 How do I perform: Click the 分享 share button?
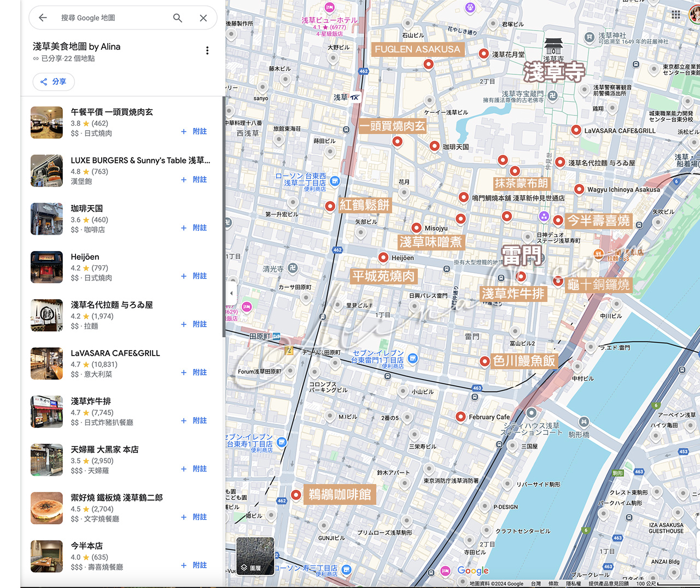pyautogui.click(x=54, y=81)
